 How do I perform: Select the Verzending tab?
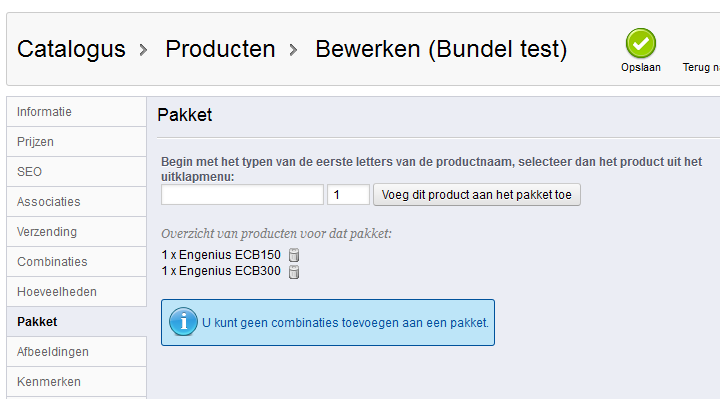(x=77, y=231)
